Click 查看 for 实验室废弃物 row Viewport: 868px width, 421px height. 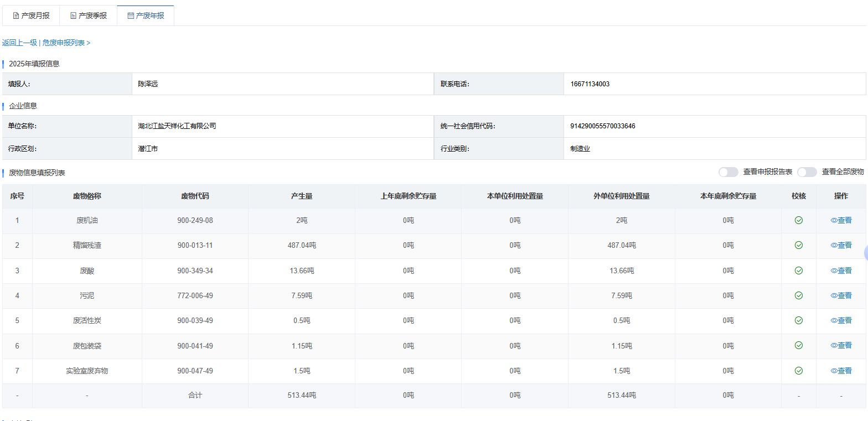click(841, 371)
